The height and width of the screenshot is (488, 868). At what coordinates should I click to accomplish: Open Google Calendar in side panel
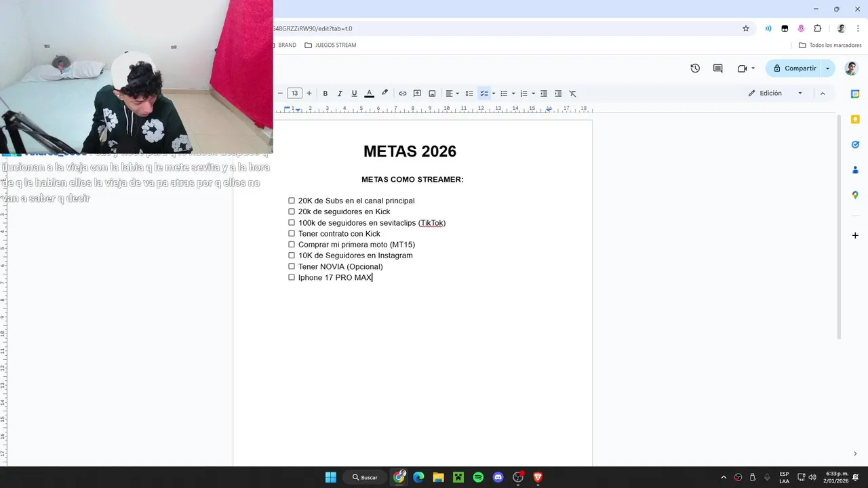(x=855, y=94)
